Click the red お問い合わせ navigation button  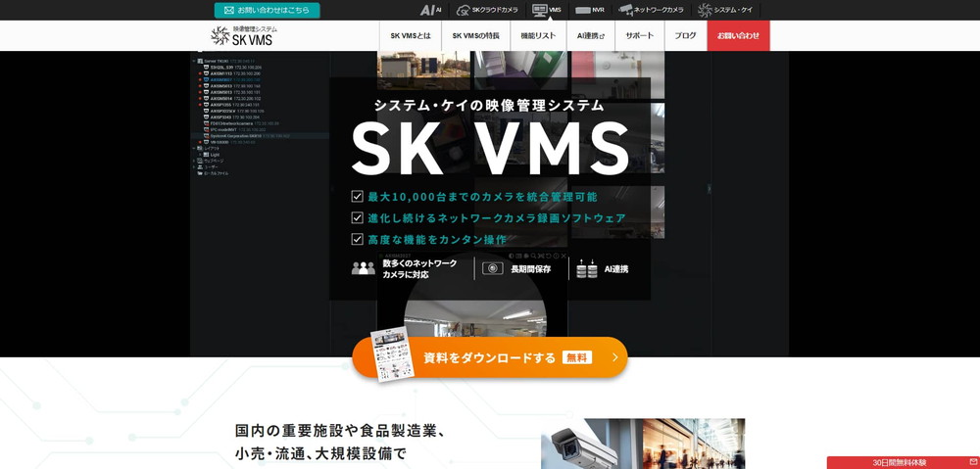coord(739,35)
